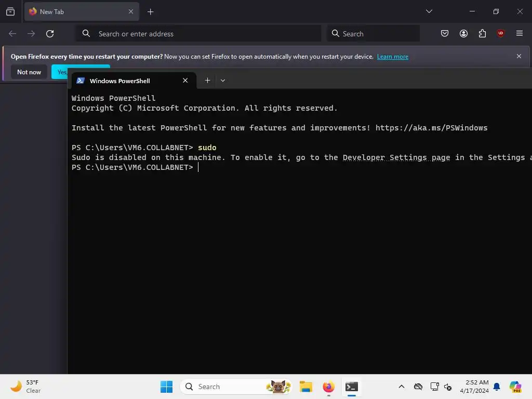Restore down the Firefox window

[x=496, y=11]
